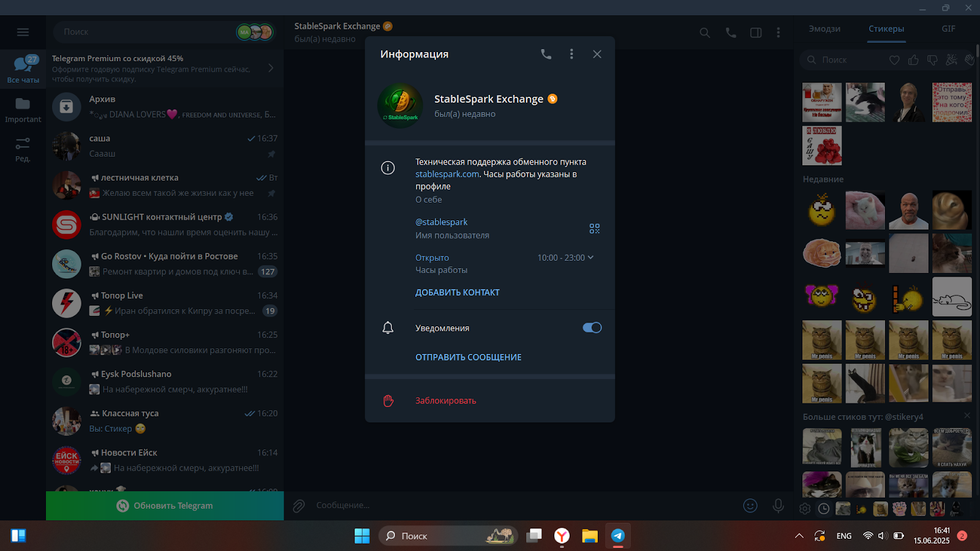
Task: Close the Больше стиков тут: @stikery4 set
Action: 967,416
